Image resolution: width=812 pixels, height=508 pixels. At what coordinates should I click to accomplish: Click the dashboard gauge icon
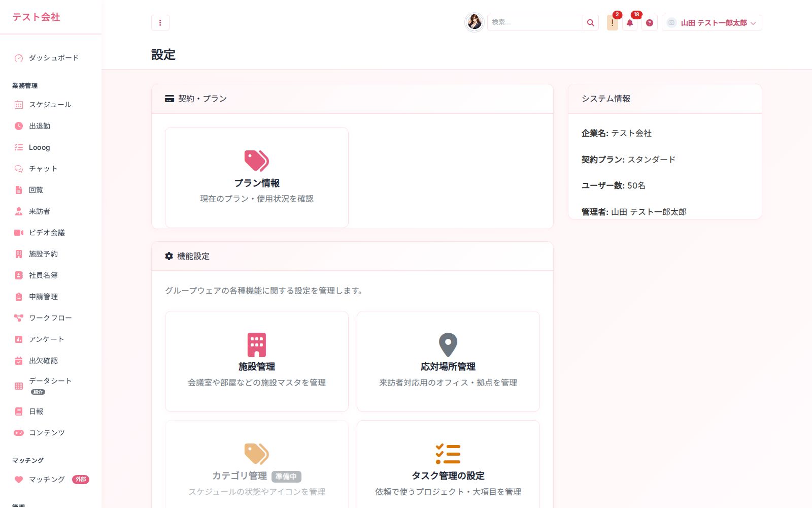tap(19, 58)
